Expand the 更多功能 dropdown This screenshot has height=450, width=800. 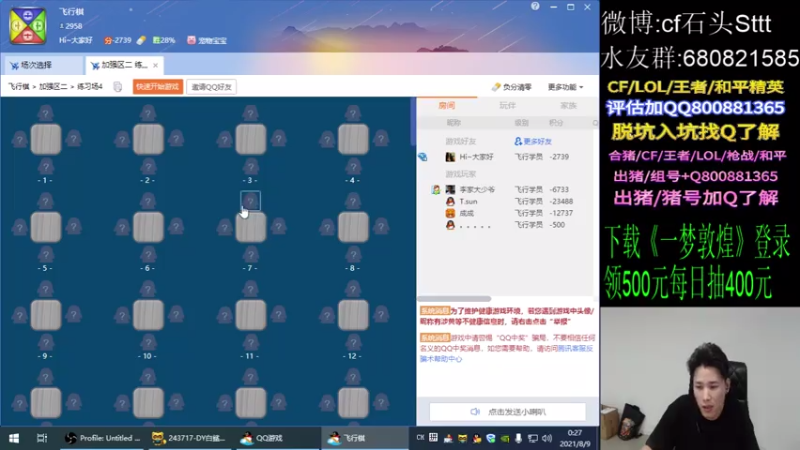565,87
